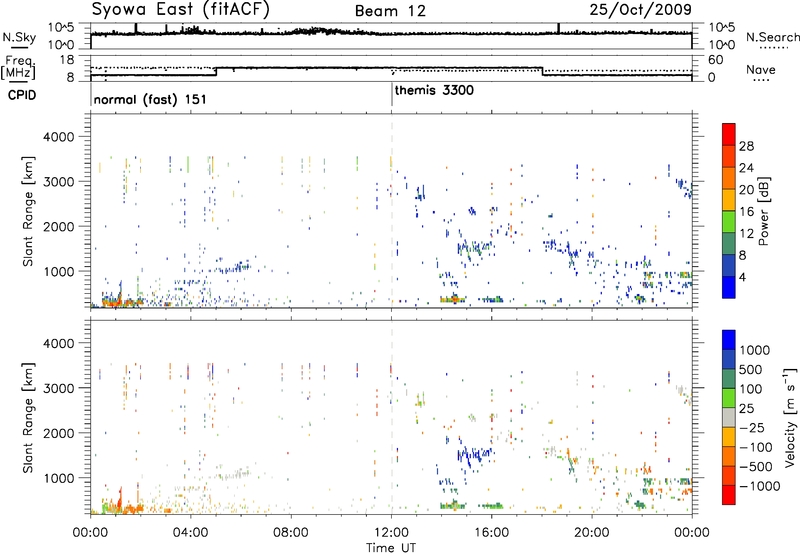Click the -100 label on velocity color bar
Image resolution: width=800 pixels, height=554 pixels.
coord(756,447)
